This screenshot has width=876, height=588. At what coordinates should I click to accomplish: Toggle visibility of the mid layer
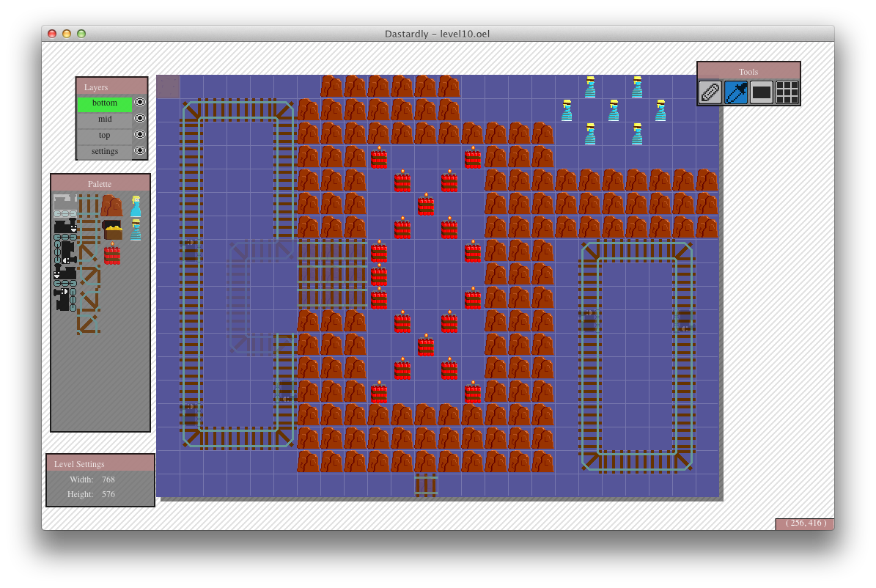click(x=140, y=119)
